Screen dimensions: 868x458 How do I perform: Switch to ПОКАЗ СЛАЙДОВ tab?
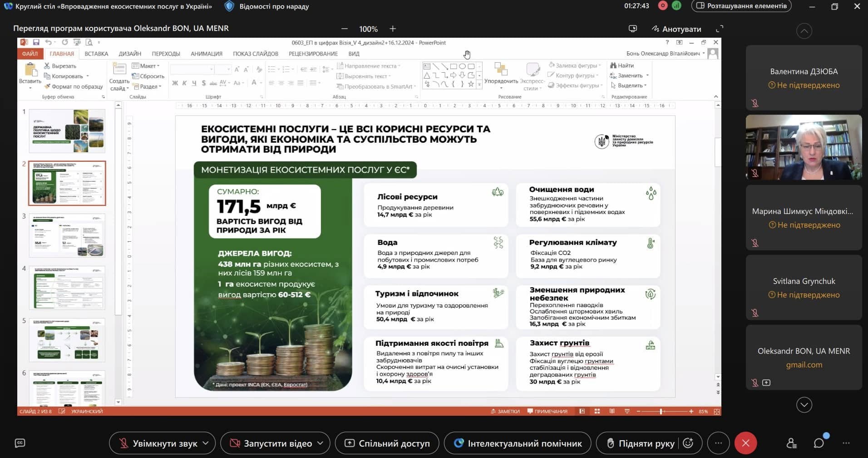[x=256, y=54]
